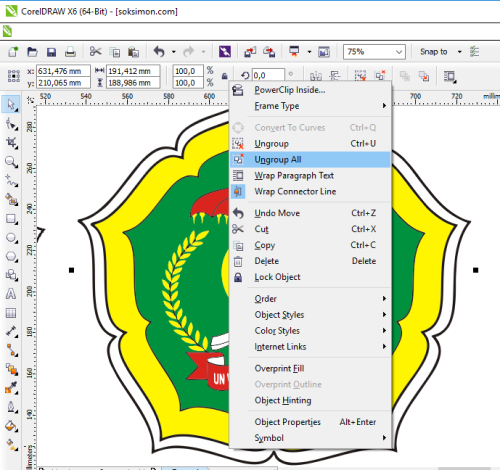Click the Import icon in the toolbar
Image resolution: width=500 pixels, height=470 pixels.
(x=250, y=52)
